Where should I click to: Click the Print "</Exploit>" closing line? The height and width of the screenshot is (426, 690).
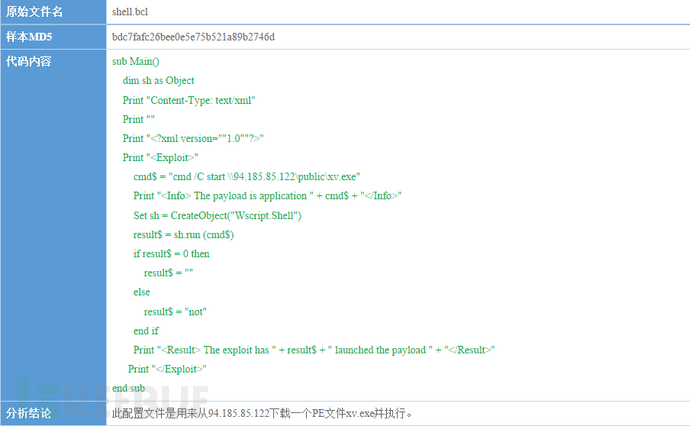[167, 369]
